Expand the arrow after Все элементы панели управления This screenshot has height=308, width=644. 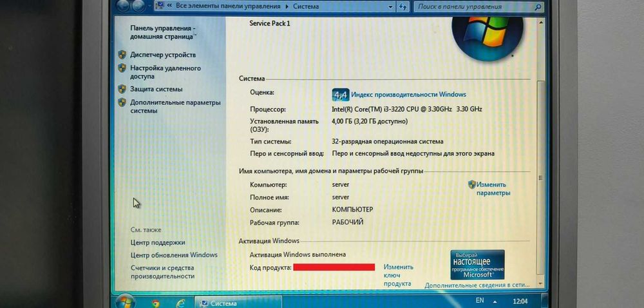[287, 6]
